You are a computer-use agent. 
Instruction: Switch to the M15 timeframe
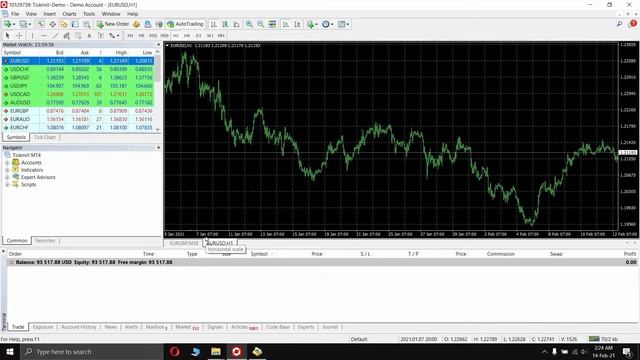(x=153, y=36)
